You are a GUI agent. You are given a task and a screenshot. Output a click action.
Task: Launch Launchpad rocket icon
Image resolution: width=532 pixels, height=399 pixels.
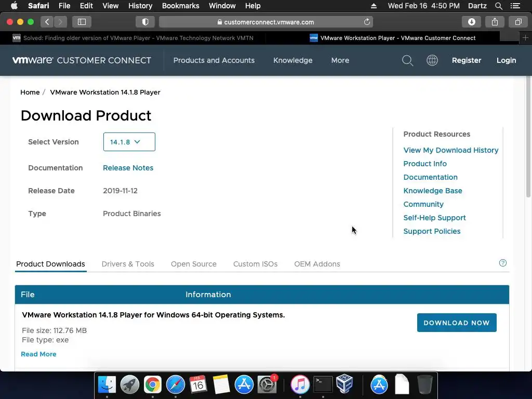coord(129,385)
